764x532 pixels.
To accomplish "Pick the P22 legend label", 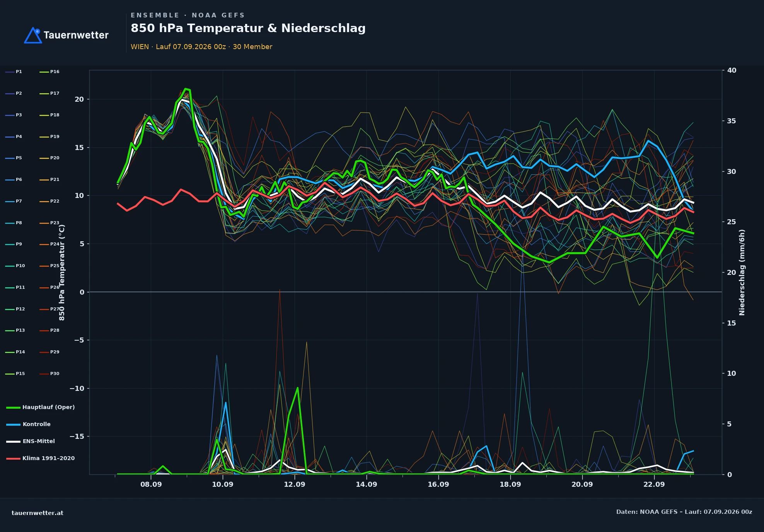I will click(x=49, y=201).
